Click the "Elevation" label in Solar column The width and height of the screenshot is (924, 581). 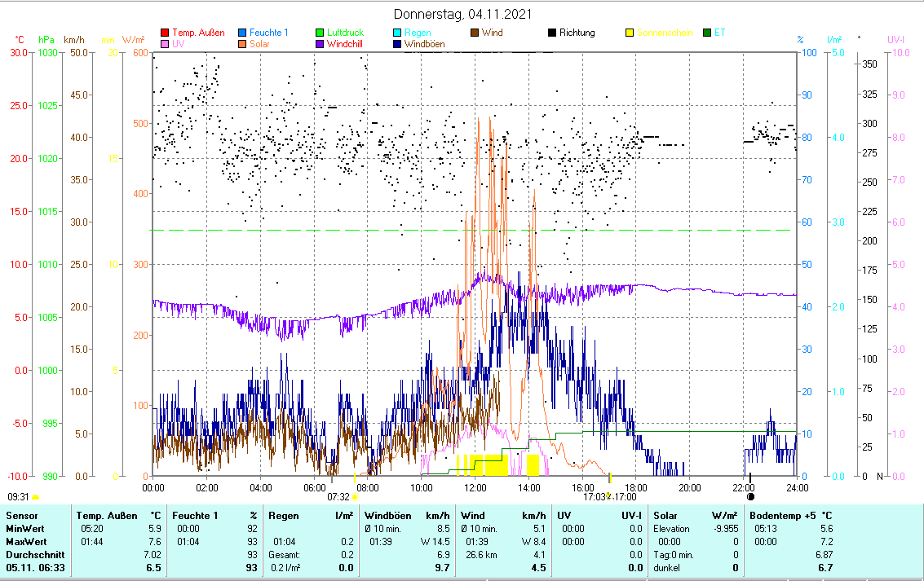point(671,529)
